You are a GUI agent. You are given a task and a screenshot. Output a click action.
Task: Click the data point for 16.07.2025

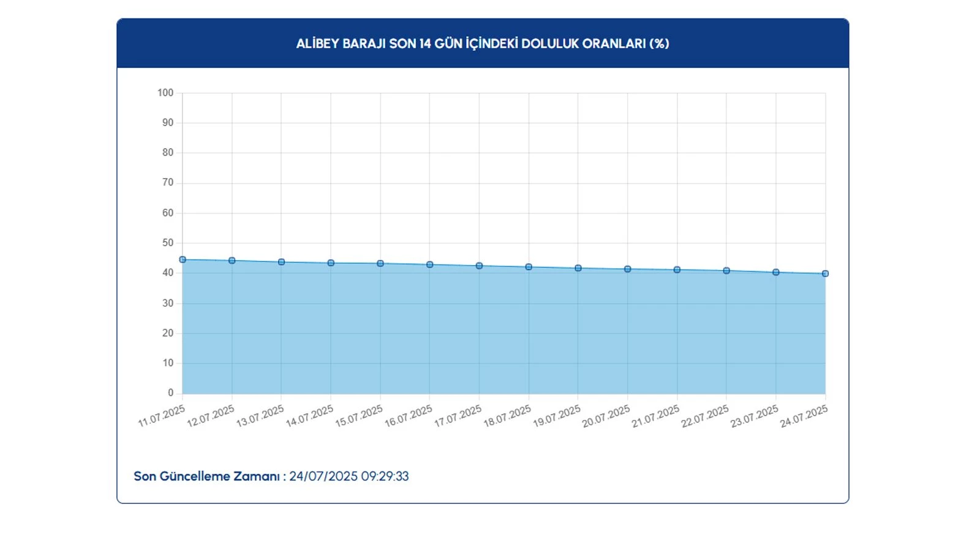coord(430,265)
